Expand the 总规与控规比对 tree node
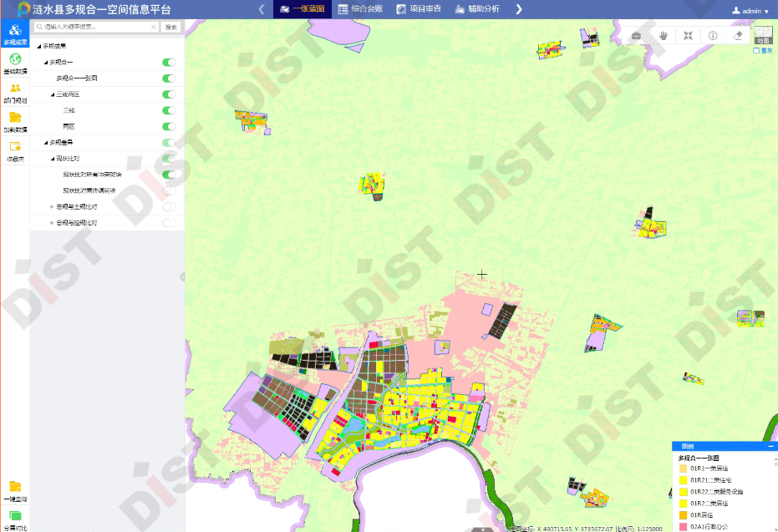 click(52, 223)
